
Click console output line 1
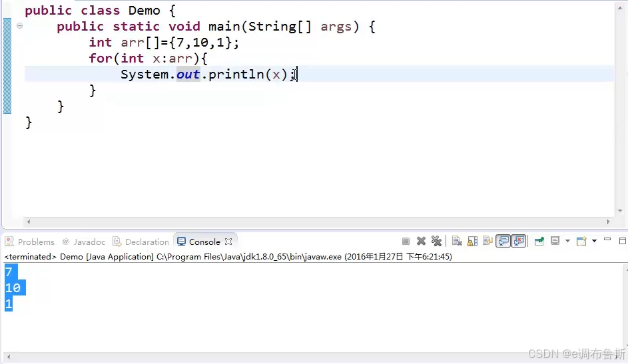pos(9,303)
